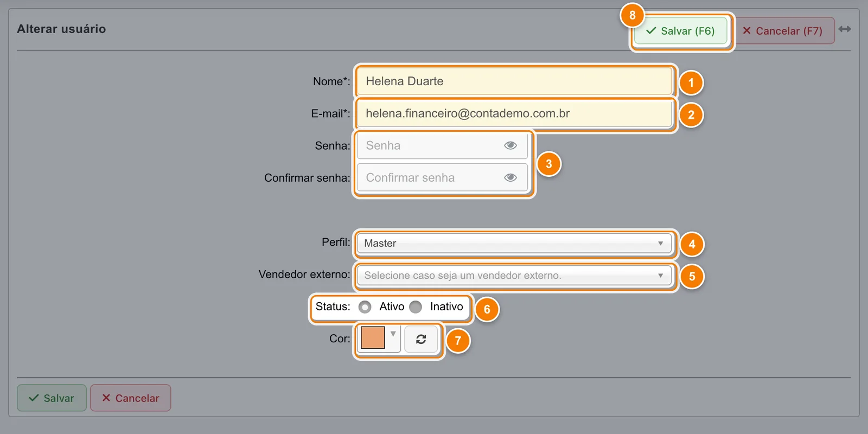This screenshot has width=868, height=434.
Task: Open the Vendedor externo dropdown
Action: coord(514,275)
